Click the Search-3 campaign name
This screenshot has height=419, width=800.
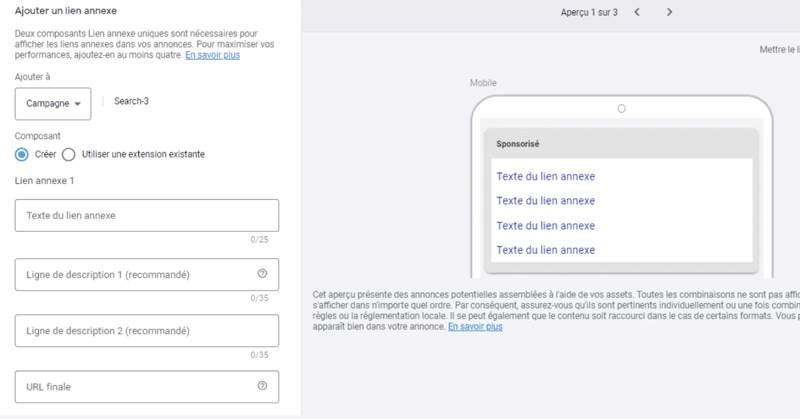(x=131, y=101)
